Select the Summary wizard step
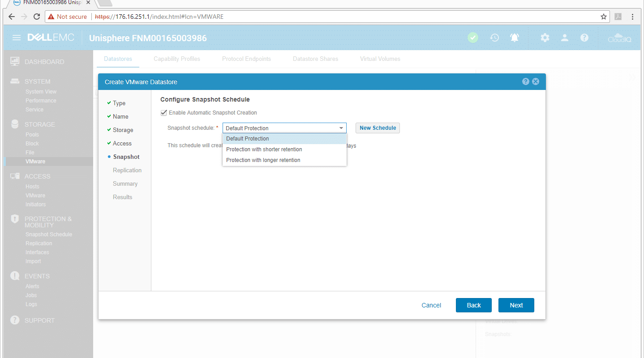The height and width of the screenshot is (358, 644). point(125,183)
